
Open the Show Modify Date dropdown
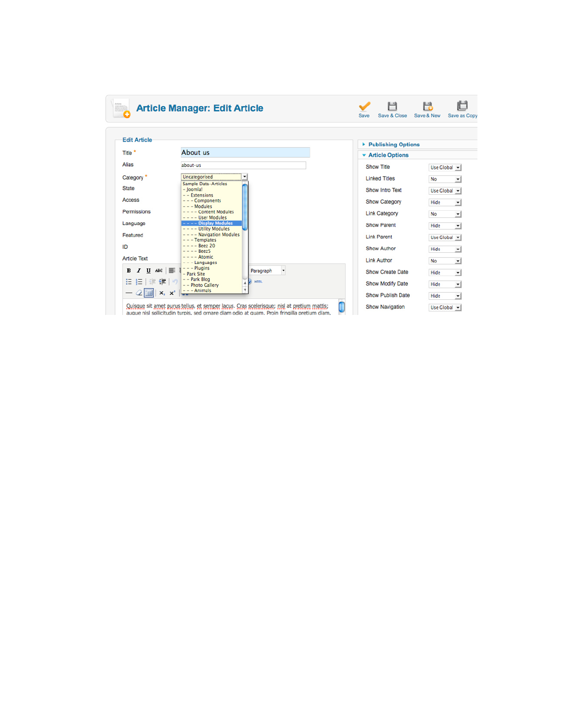pyautogui.click(x=445, y=284)
